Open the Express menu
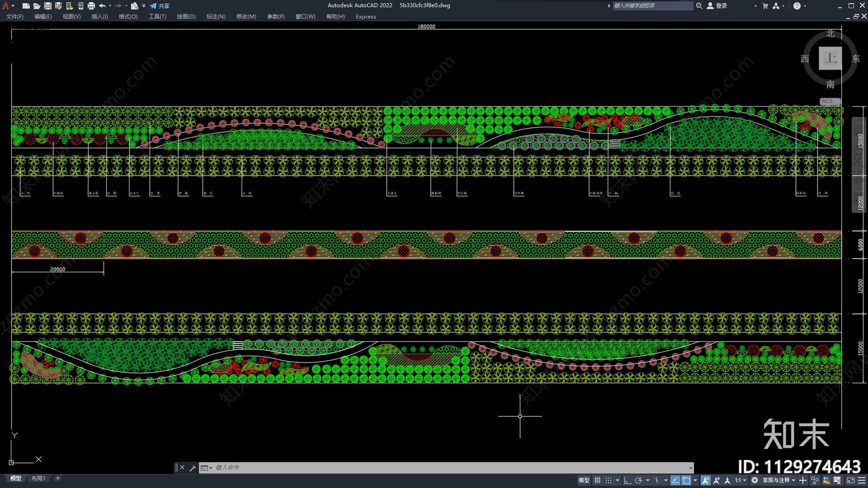 coord(366,17)
